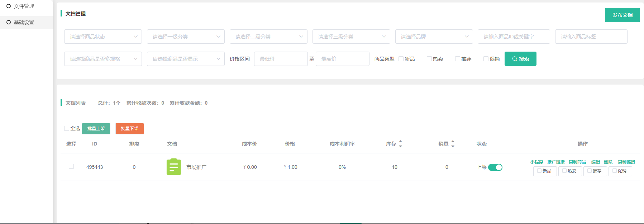Click the sort arrows beside 库存 column
The width and height of the screenshot is (644, 224).
[400, 144]
